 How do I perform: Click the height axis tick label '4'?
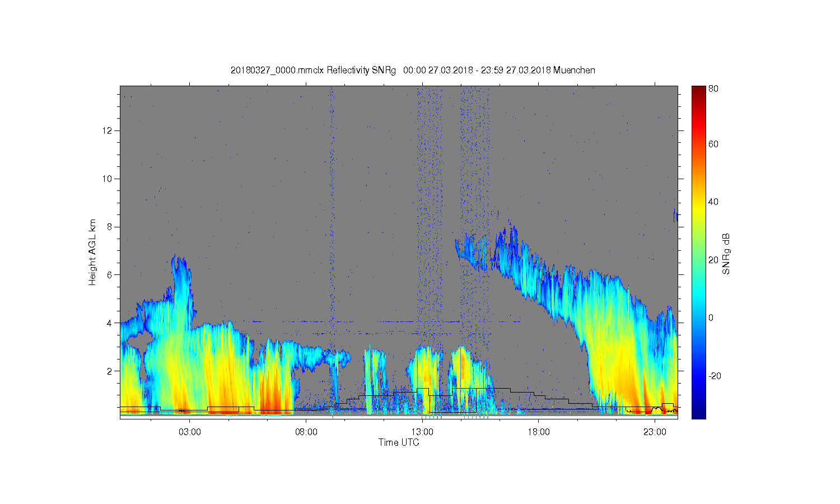tap(110, 323)
